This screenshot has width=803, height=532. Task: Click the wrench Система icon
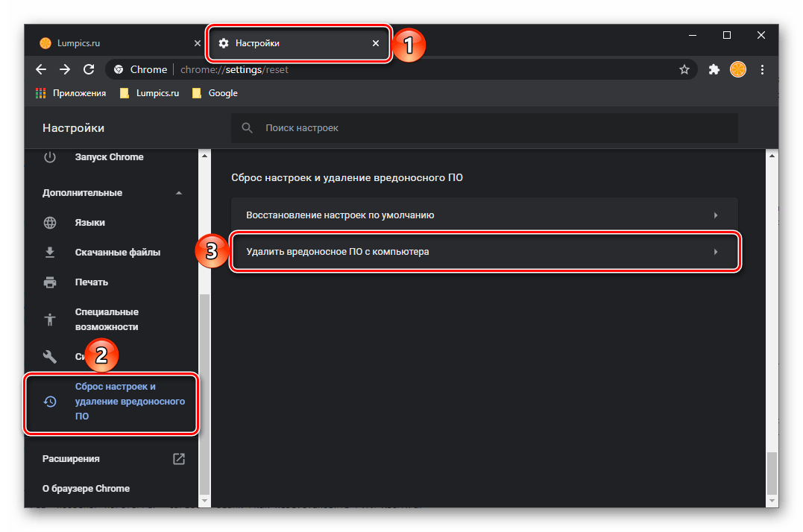click(x=50, y=357)
